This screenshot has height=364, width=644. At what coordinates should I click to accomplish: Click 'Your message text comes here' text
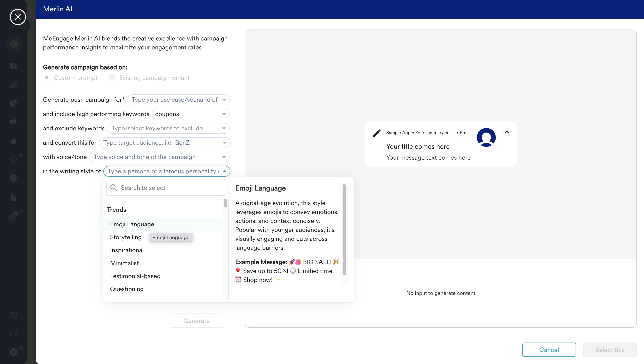point(428,157)
